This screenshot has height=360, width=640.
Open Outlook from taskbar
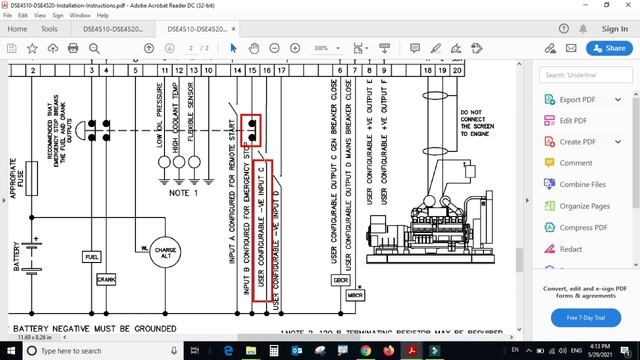[x=297, y=351]
